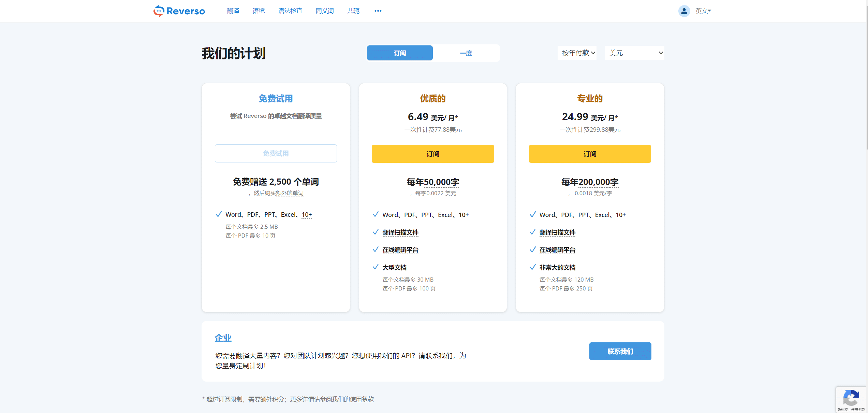Switch to 一度 one-time toggle
868x413 pixels.
tap(466, 53)
